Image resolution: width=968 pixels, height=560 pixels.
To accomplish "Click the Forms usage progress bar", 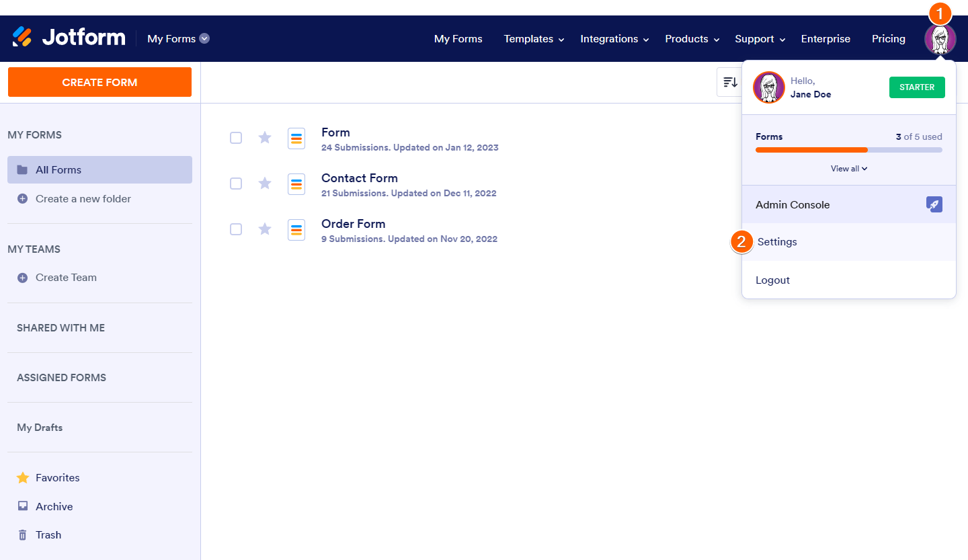I will click(x=848, y=149).
